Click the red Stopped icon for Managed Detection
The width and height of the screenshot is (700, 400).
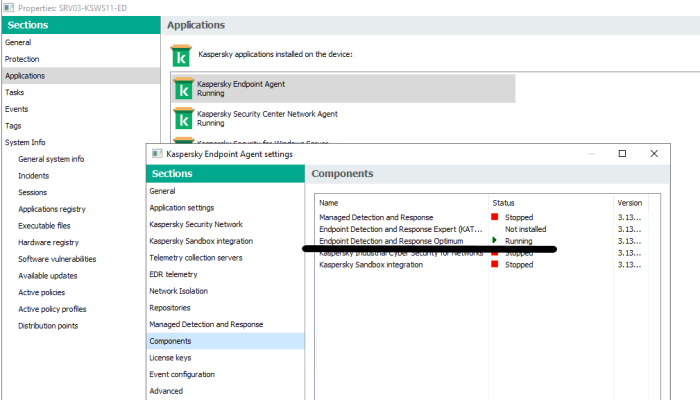(495, 217)
